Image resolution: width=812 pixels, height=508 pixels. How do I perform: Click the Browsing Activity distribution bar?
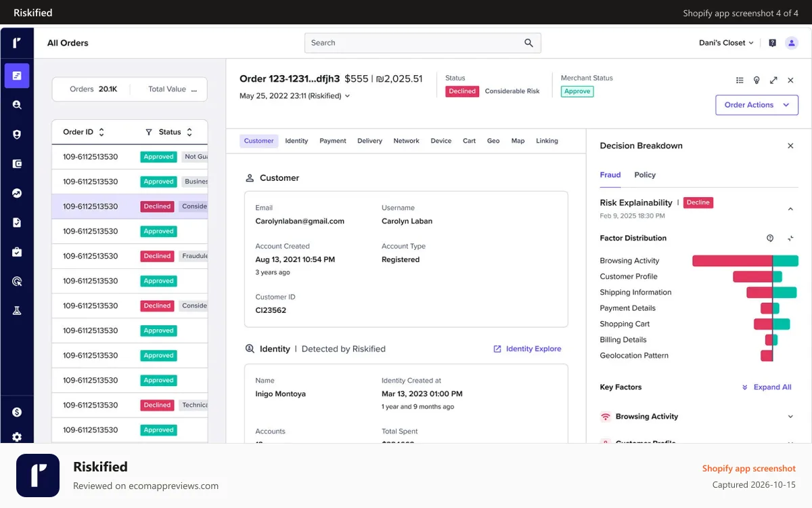(x=745, y=261)
